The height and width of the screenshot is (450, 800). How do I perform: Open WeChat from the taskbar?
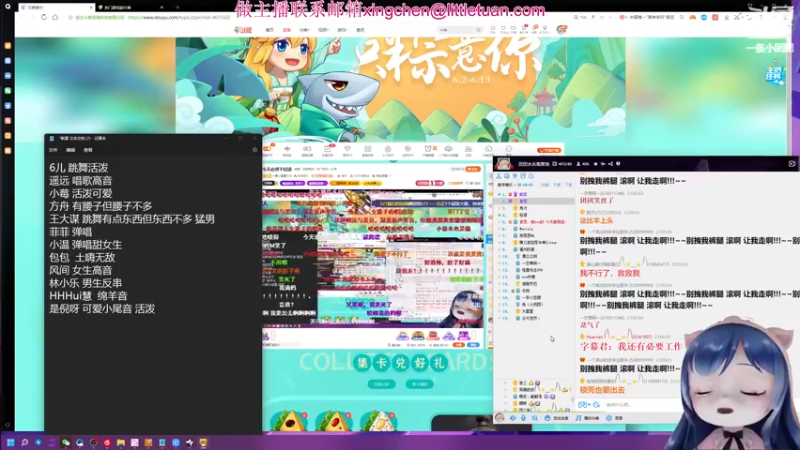click(66, 442)
